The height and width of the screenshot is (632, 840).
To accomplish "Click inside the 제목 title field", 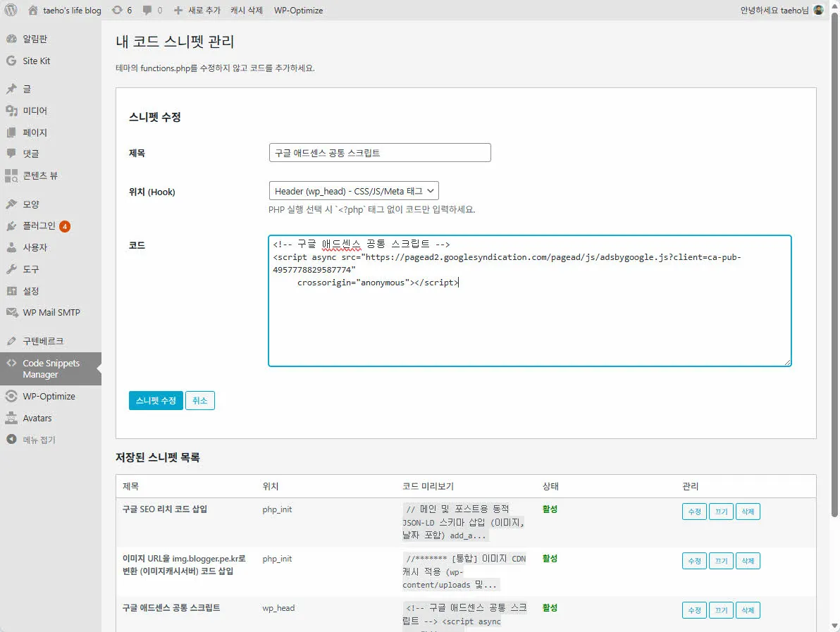I will click(379, 152).
